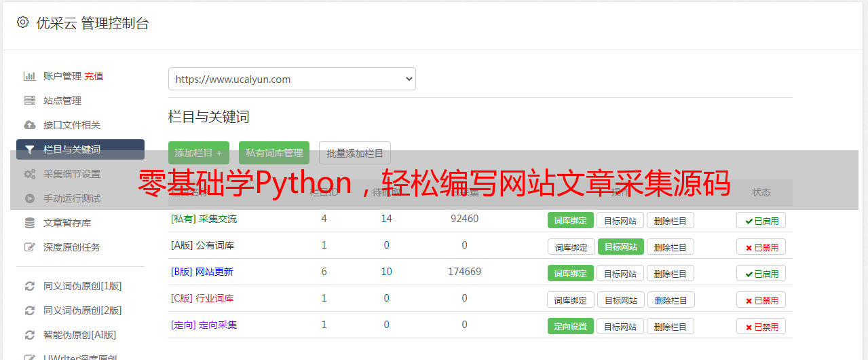This screenshot has width=868, height=360.
Task: Click 定向设置 in the 定向采集 row
Action: point(571,326)
